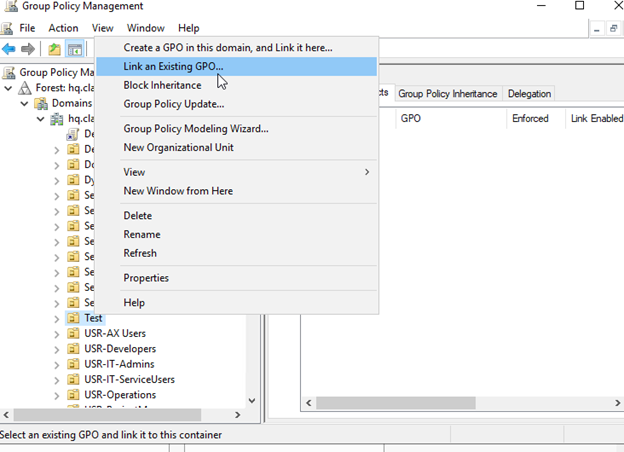Open the File menu
This screenshot has height=452, width=624.
[27, 28]
